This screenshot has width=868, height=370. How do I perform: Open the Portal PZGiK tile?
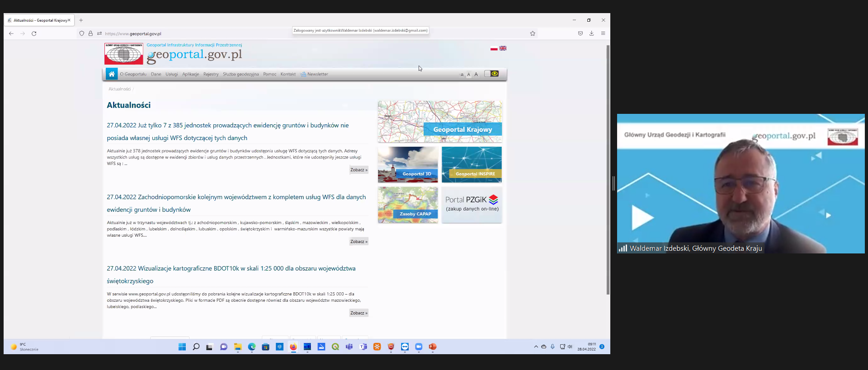[x=472, y=205]
